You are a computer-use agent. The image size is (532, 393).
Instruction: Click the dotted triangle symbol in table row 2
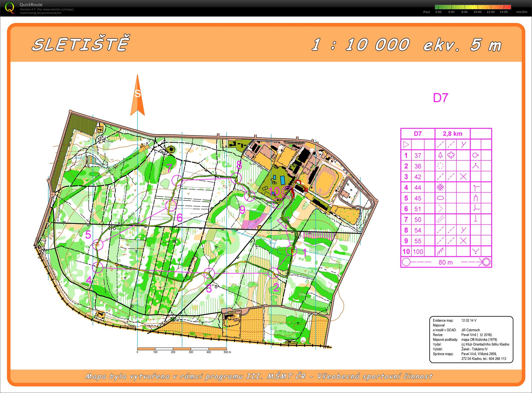pos(440,166)
